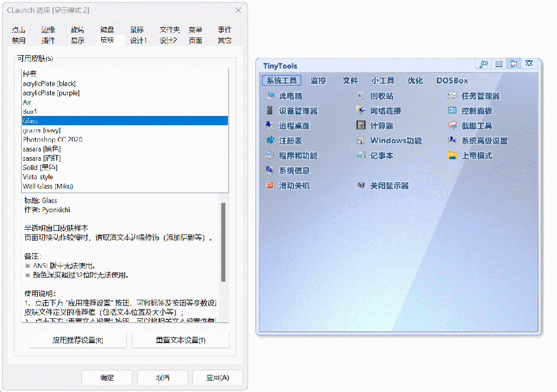
Task: Select the Air skin
Action: 125,102
